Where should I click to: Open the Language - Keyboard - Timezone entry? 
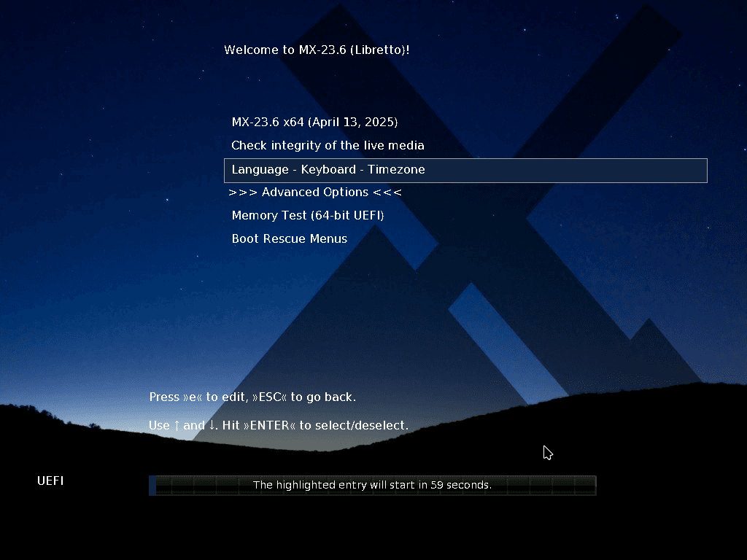pyautogui.click(x=465, y=171)
